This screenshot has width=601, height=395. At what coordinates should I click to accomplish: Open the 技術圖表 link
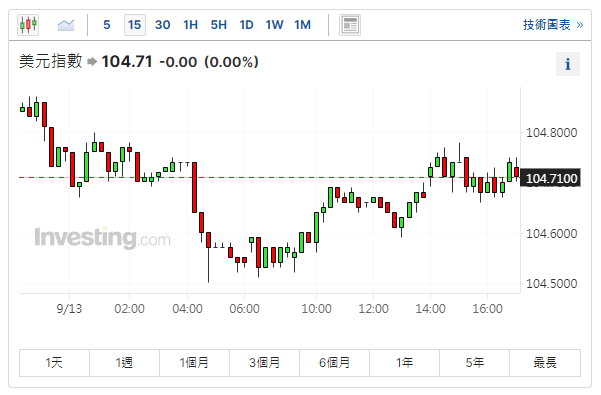pos(553,25)
